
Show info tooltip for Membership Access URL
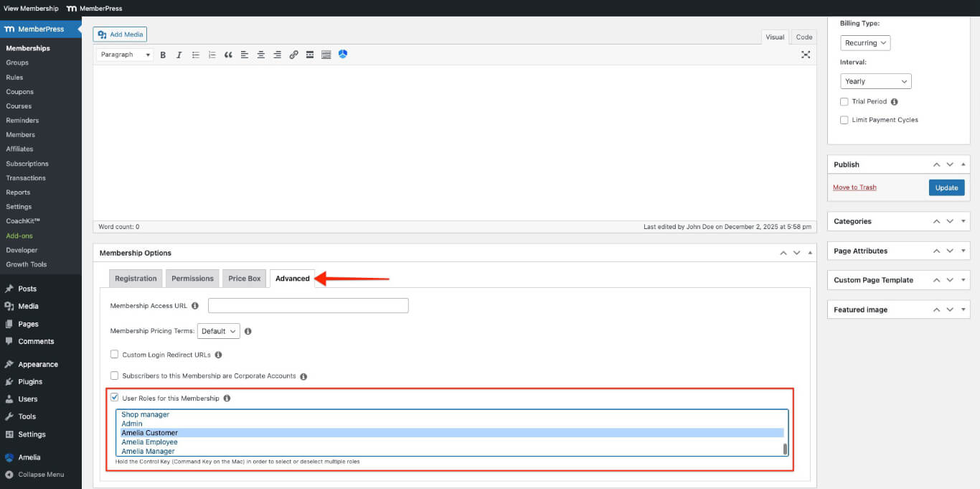(195, 306)
